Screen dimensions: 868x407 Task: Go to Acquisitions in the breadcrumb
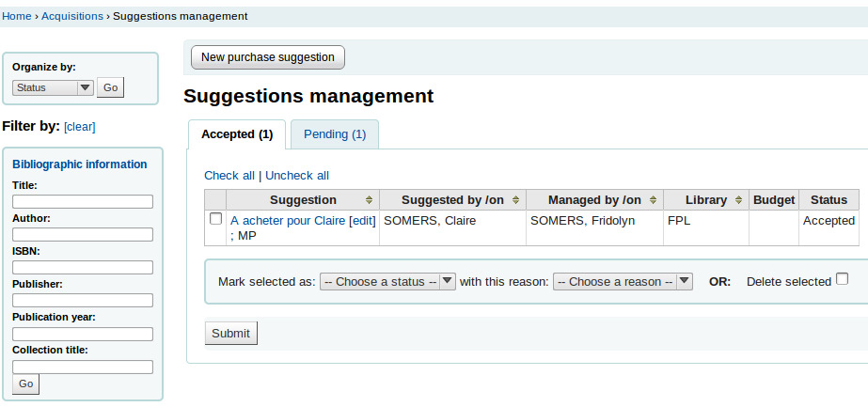coord(72,16)
